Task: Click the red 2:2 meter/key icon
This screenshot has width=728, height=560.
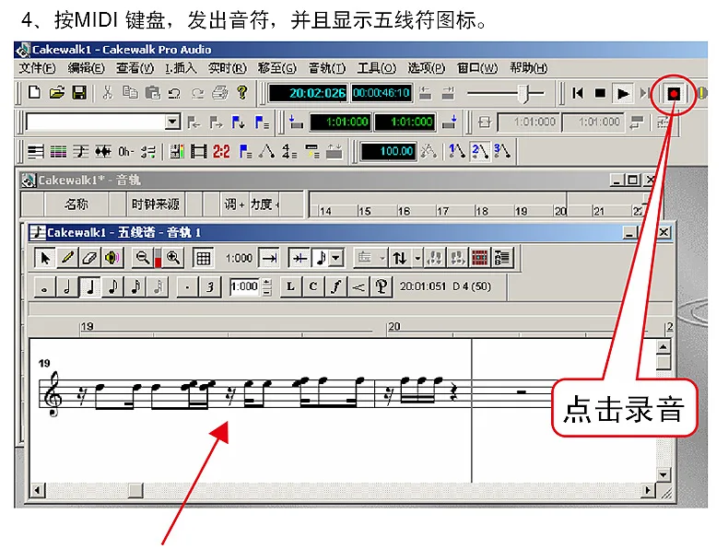Action: 221,151
